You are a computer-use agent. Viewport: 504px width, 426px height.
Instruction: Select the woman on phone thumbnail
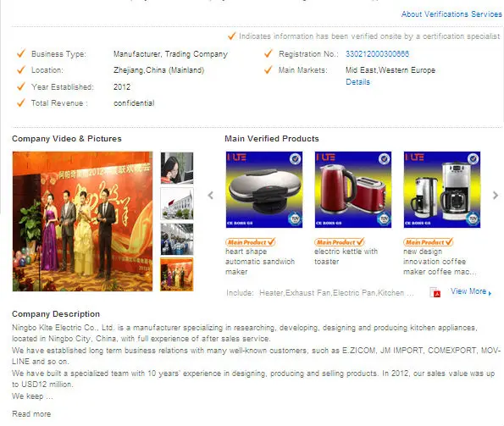click(177, 168)
